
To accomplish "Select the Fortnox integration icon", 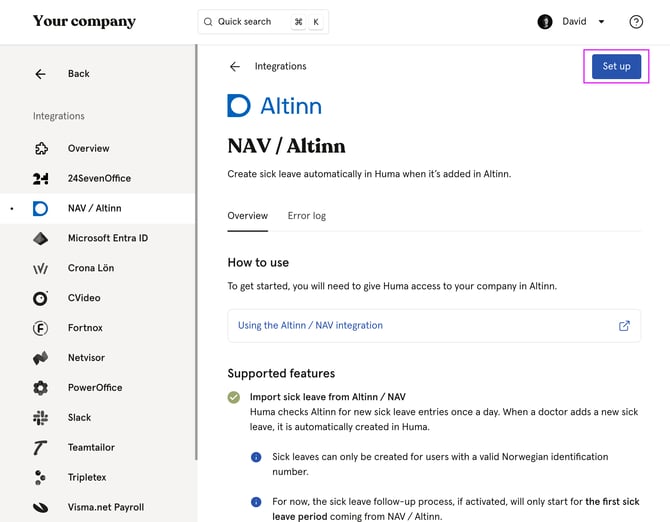I will [41, 328].
